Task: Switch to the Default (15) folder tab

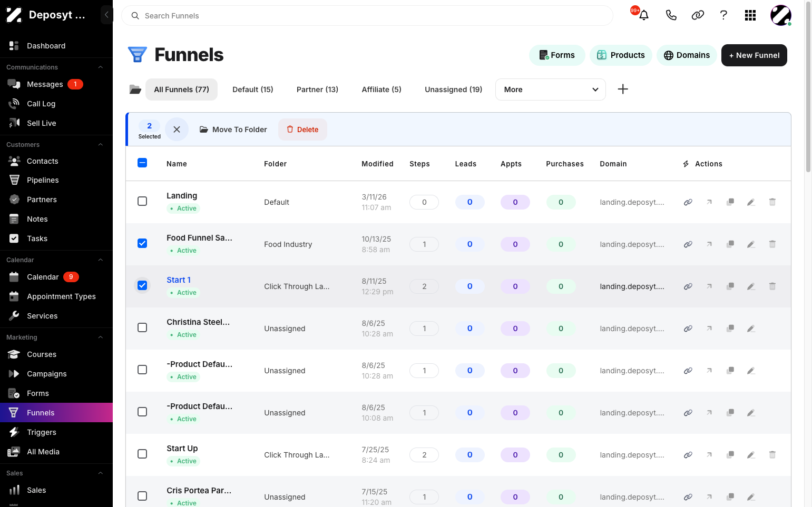Action: tap(253, 90)
